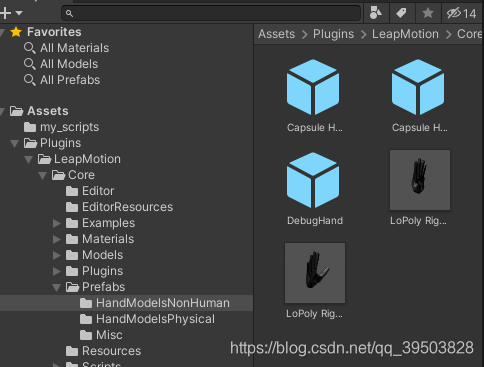Collapse the Core folder arrow
The height and width of the screenshot is (367, 484).
(42, 175)
